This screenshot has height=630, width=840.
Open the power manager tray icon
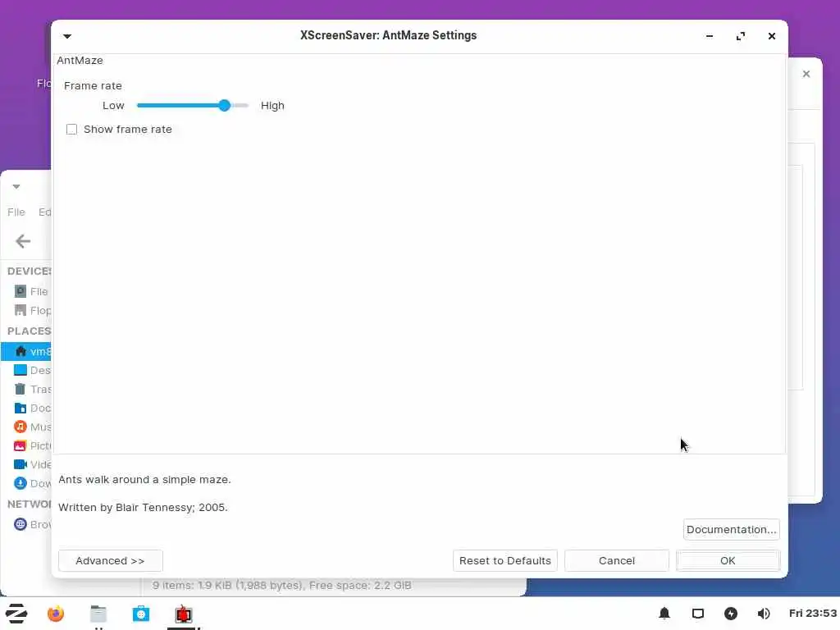click(731, 614)
